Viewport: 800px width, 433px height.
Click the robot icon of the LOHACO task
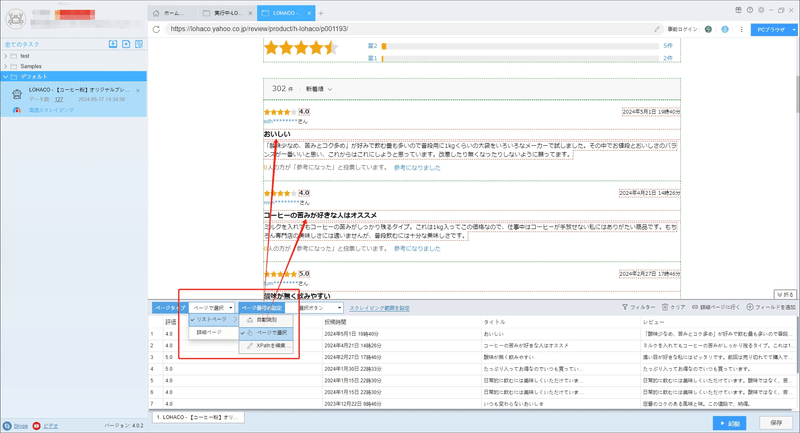[17, 94]
